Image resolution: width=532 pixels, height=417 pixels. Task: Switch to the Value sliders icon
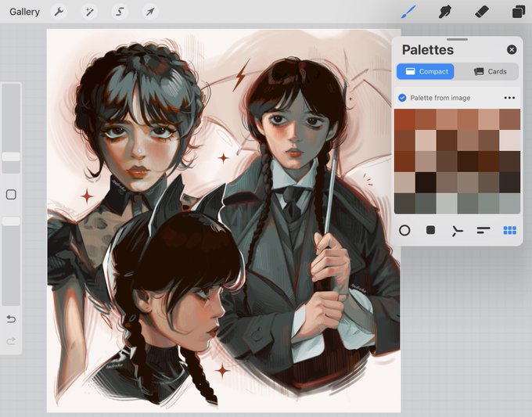click(483, 230)
